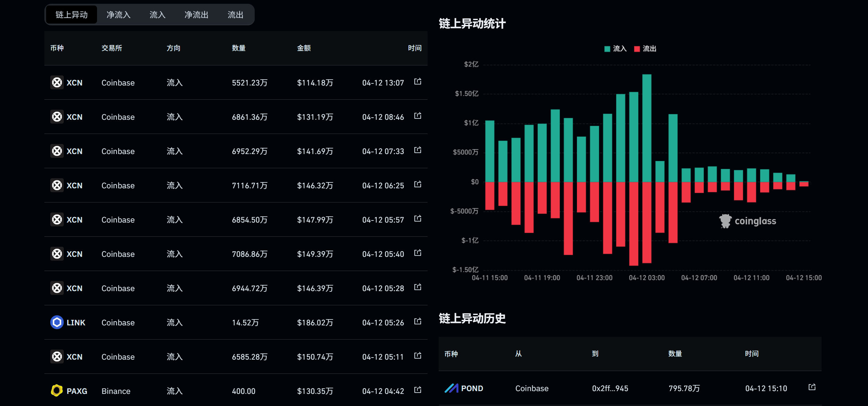The height and width of the screenshot is (406, 868).
Task: Open the 净流出 tab
Action: point(196,15)
